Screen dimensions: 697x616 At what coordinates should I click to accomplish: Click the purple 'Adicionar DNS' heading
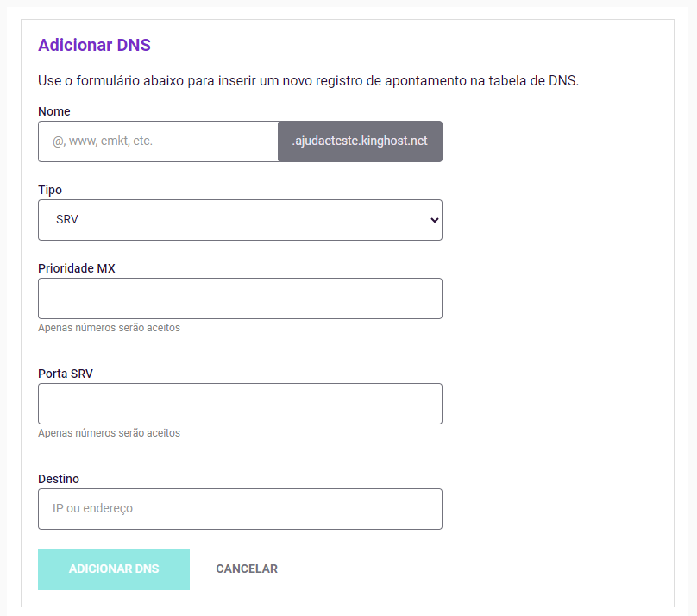pyautogui.click(x=94, y=46)
